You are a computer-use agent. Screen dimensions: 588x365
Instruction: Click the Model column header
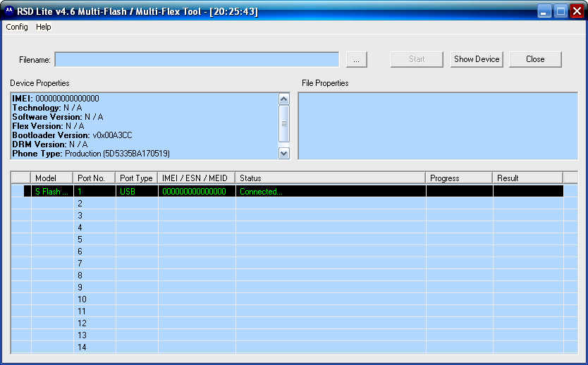point(51,178)
